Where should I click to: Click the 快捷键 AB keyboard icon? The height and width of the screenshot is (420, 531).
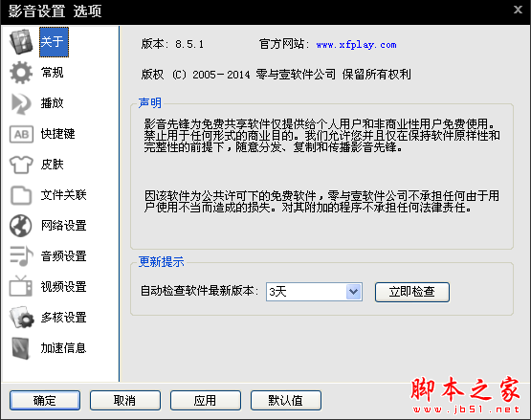tap(21, 134)
